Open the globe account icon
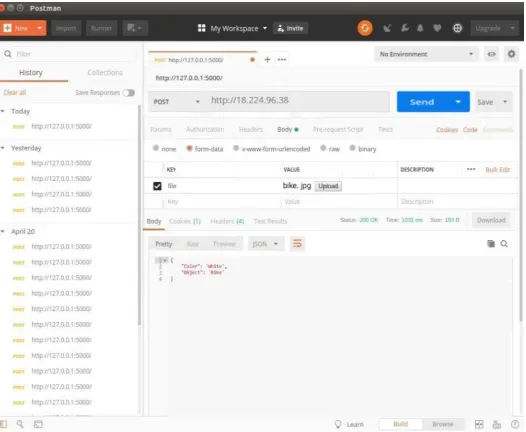Viewport: 526px width, 432px height. click(x=457, y=28)
